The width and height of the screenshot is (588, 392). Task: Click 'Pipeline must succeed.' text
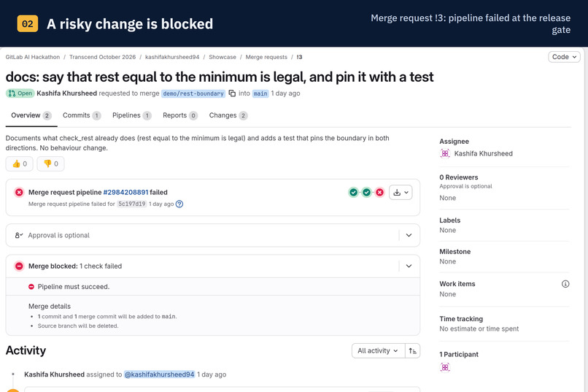(x=74, y=287)
